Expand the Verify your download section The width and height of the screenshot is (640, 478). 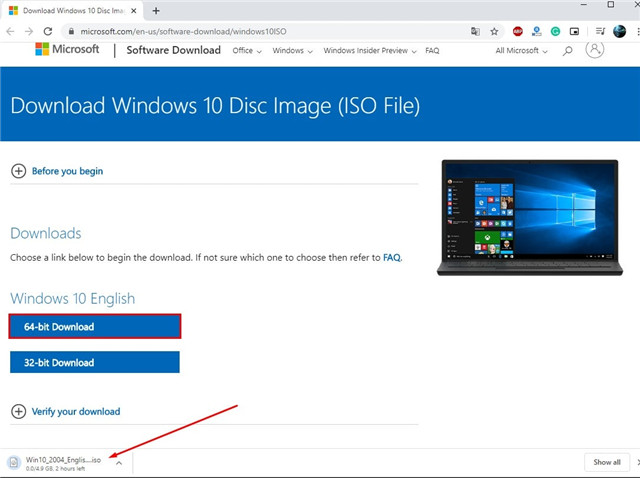coord(65,411)
